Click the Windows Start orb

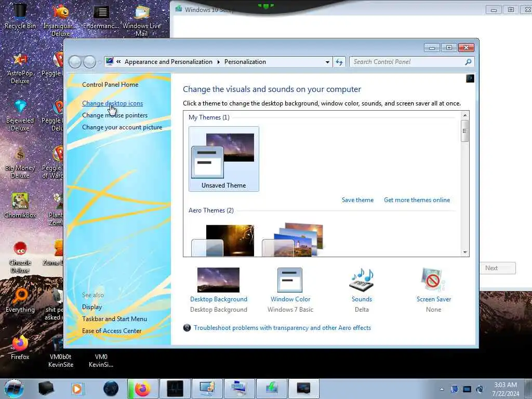14,389
